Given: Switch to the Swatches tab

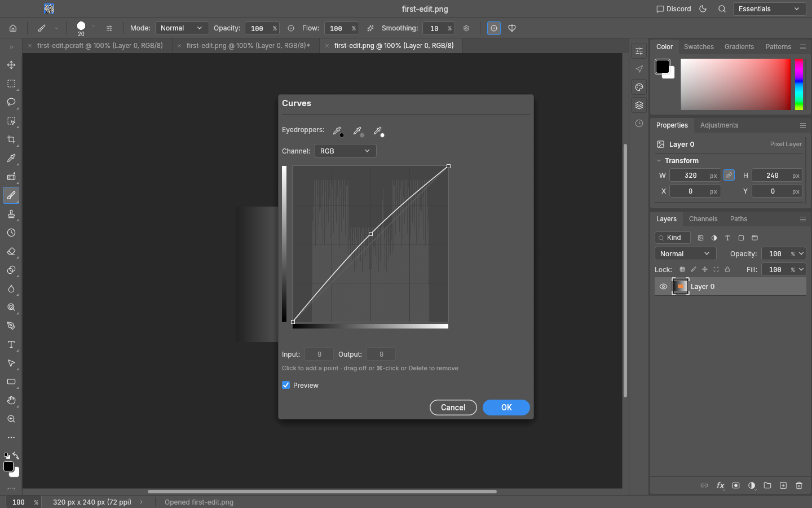Looking at the screenshot, I should [x=699, y=47].
